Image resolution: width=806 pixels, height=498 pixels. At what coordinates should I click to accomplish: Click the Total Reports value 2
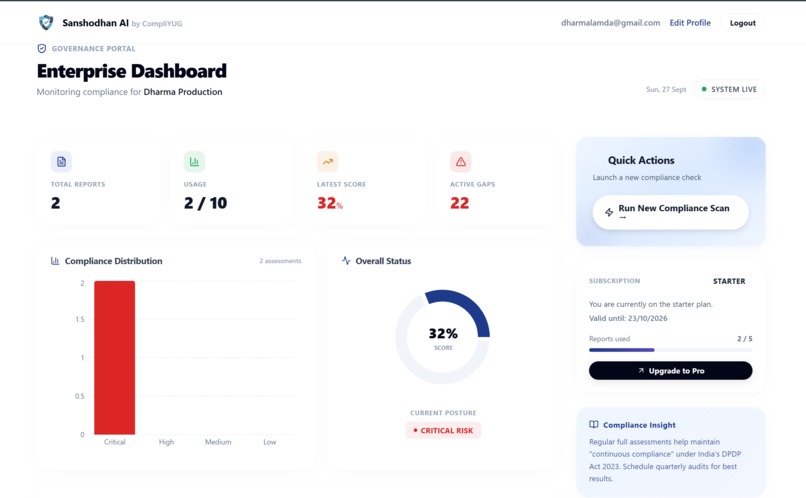pos(56,203)
